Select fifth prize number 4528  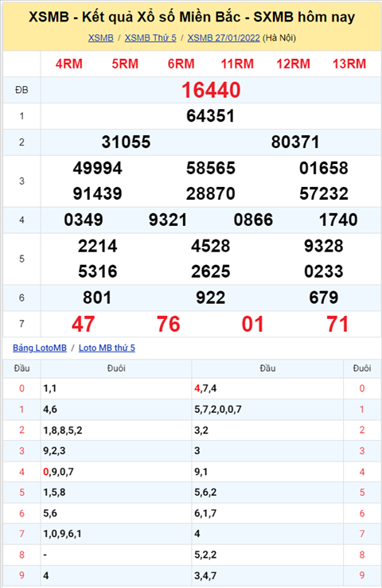tap(211, 247)
